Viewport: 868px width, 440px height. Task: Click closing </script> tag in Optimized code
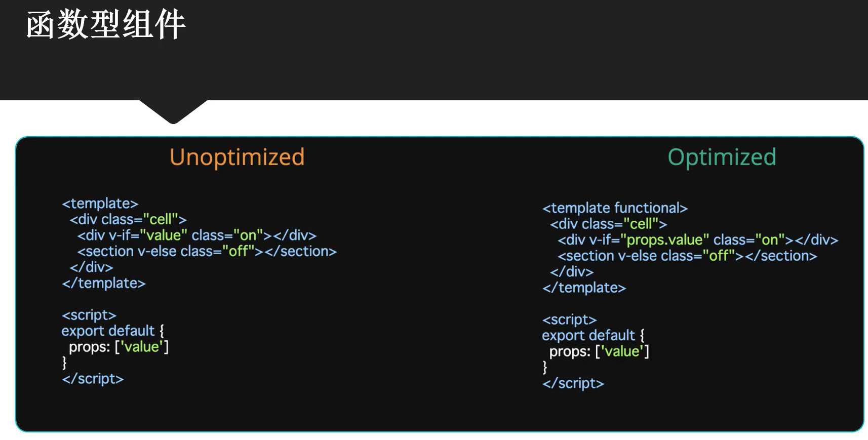point(573,383)
